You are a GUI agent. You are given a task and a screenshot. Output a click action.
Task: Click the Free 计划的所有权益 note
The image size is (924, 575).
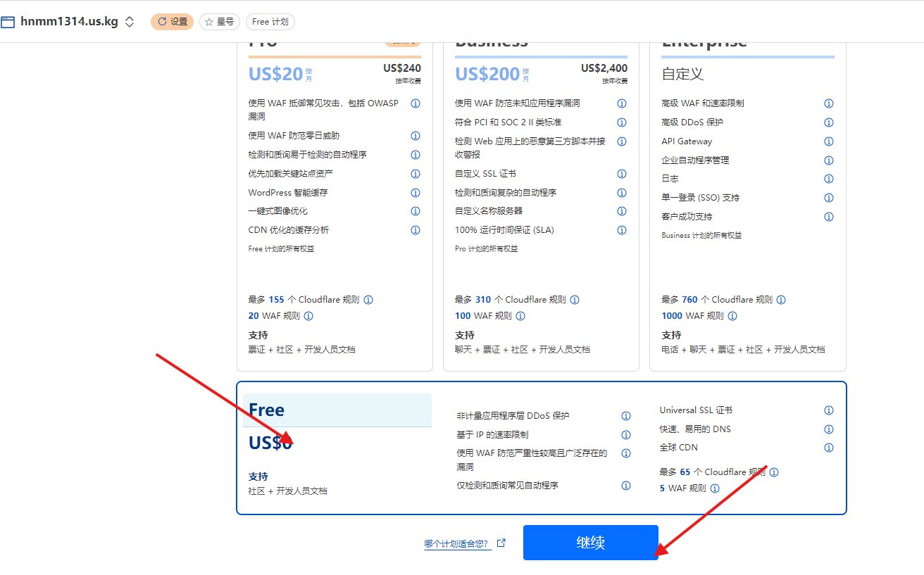pos(280,249)
